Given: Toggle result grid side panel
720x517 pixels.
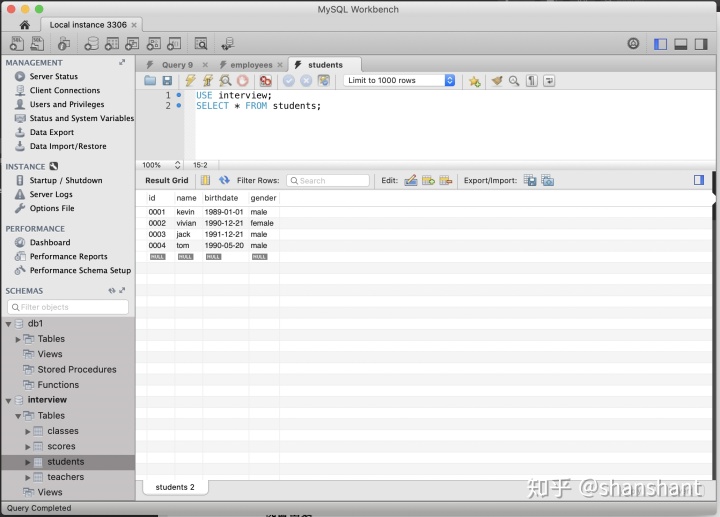Looking at the screenshot, I should (x=699, y=180).
